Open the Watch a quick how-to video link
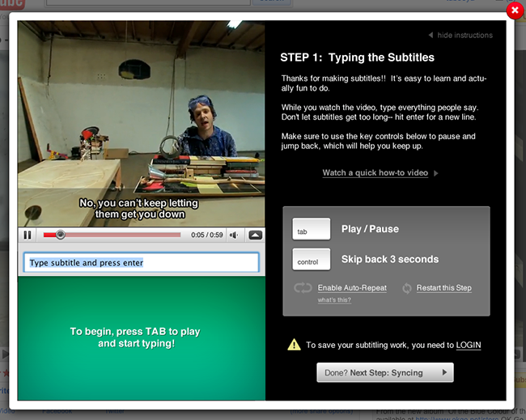The image size is (526, 420). click(x=375, y=172)
